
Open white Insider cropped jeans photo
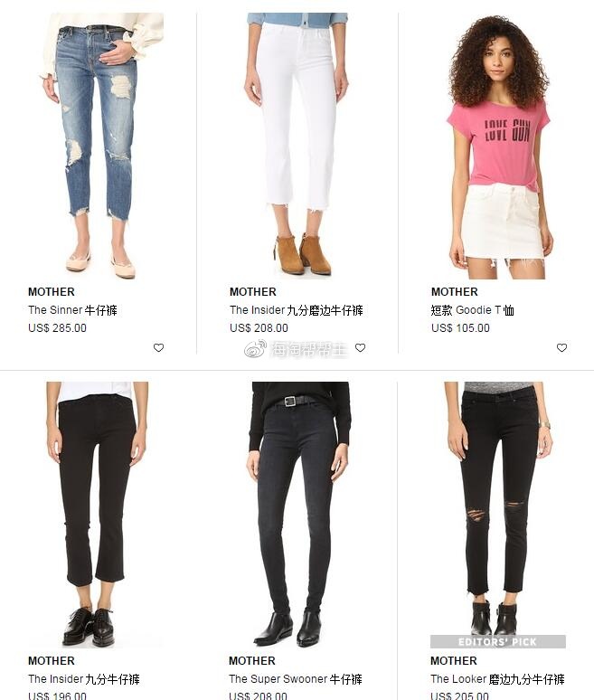click(x=297, y=146)
